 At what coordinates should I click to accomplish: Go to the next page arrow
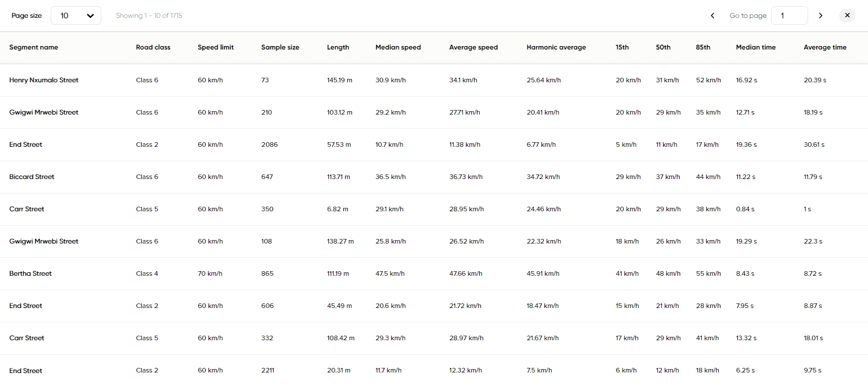(821, 16)
